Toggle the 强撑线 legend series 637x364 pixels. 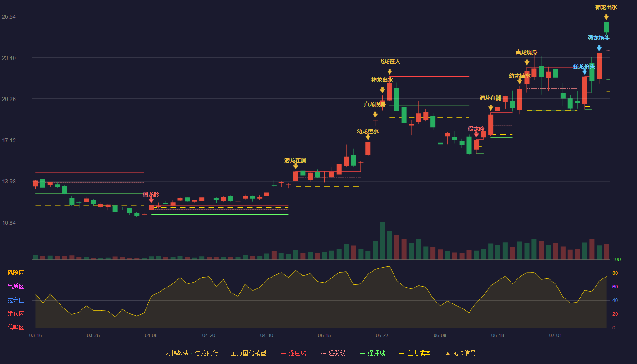tap(373, 353)
